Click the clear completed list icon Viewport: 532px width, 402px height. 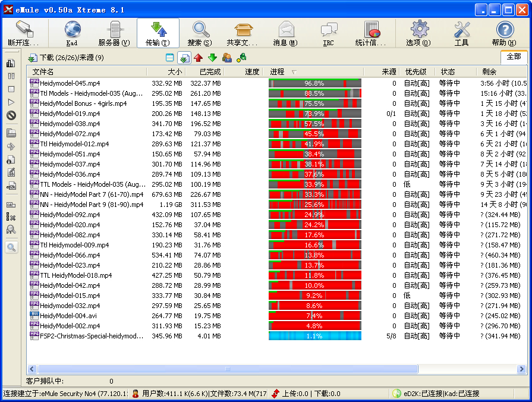click(11, 217)
